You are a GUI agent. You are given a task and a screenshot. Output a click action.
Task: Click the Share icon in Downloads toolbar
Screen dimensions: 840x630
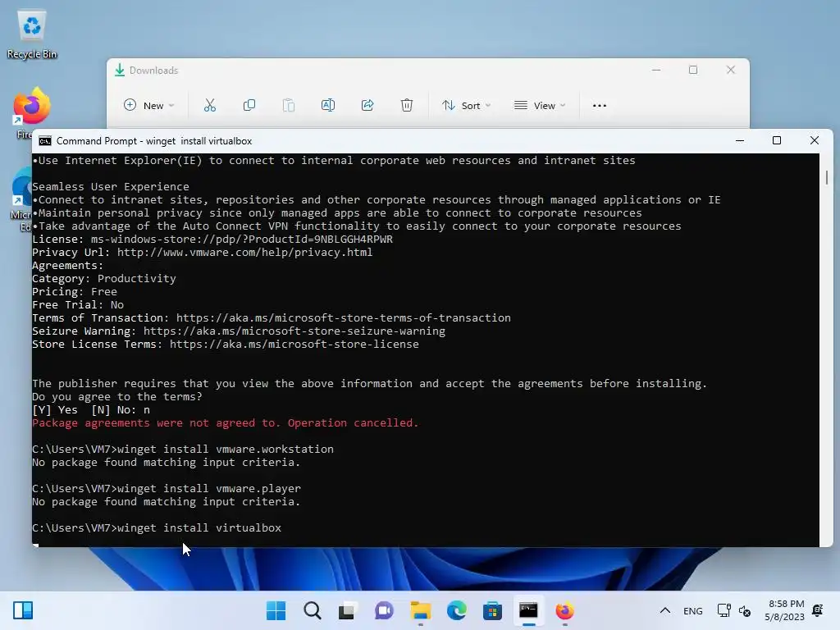367,106
